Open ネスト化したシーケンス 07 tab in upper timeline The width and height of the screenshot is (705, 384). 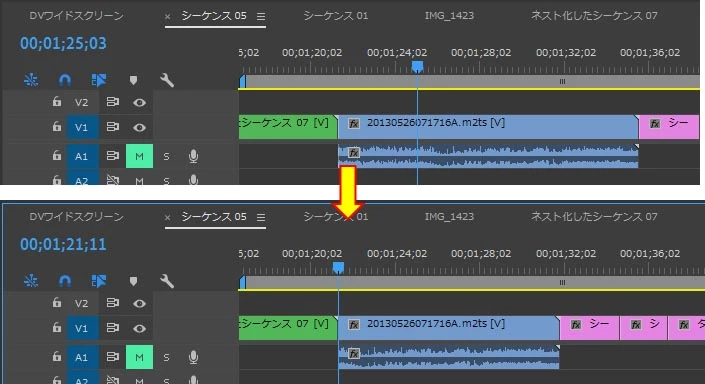pyautogui.click(x=594, y=16)
